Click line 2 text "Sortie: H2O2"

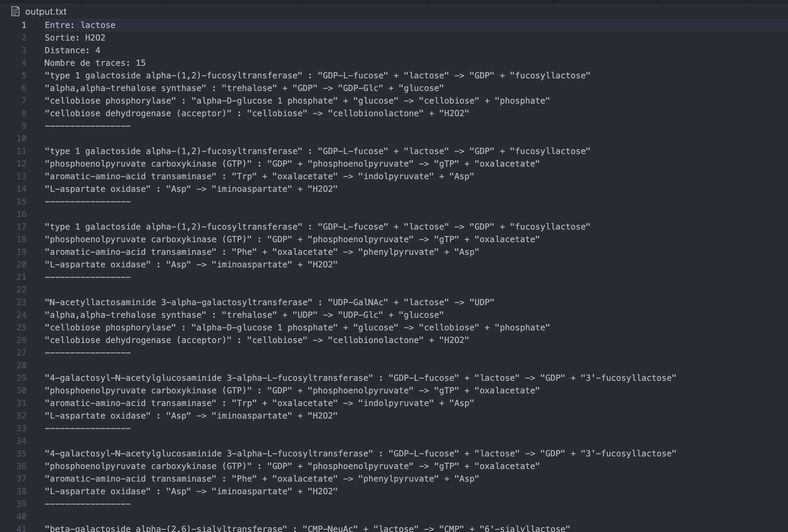point(75,38)
